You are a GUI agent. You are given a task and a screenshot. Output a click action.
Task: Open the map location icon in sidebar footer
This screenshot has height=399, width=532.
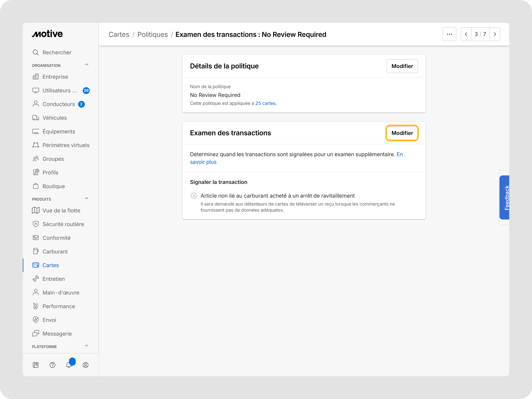36,365
